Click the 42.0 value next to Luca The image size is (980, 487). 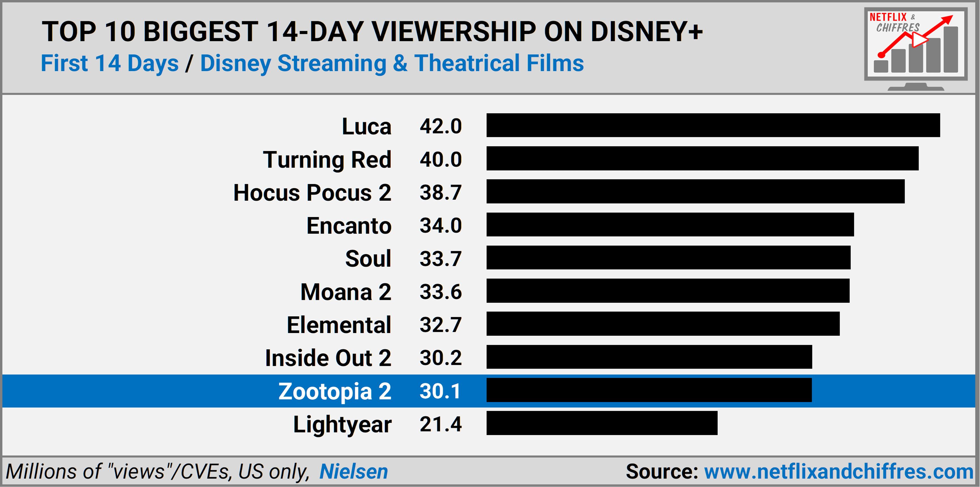pyautogui.click(x=440, y=126)
